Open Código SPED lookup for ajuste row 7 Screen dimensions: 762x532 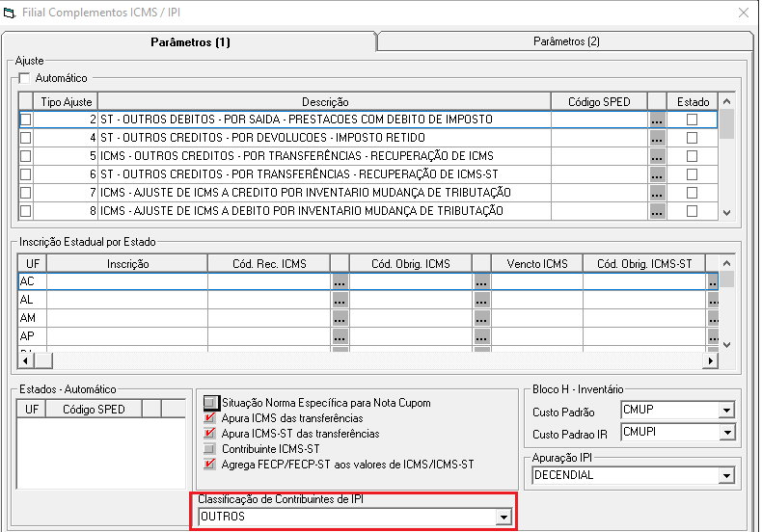pyautogui.click(x=657, y=193)
